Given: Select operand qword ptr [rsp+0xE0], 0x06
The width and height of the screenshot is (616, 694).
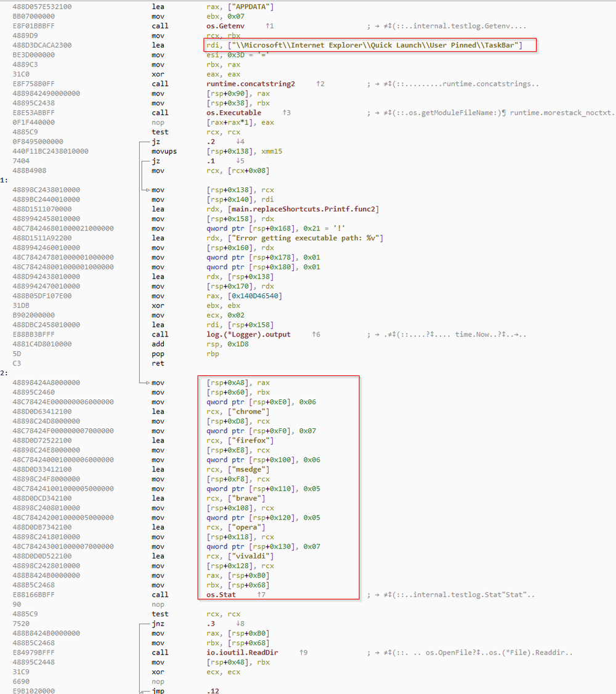Looking at the screenshot, I should 261,402.
